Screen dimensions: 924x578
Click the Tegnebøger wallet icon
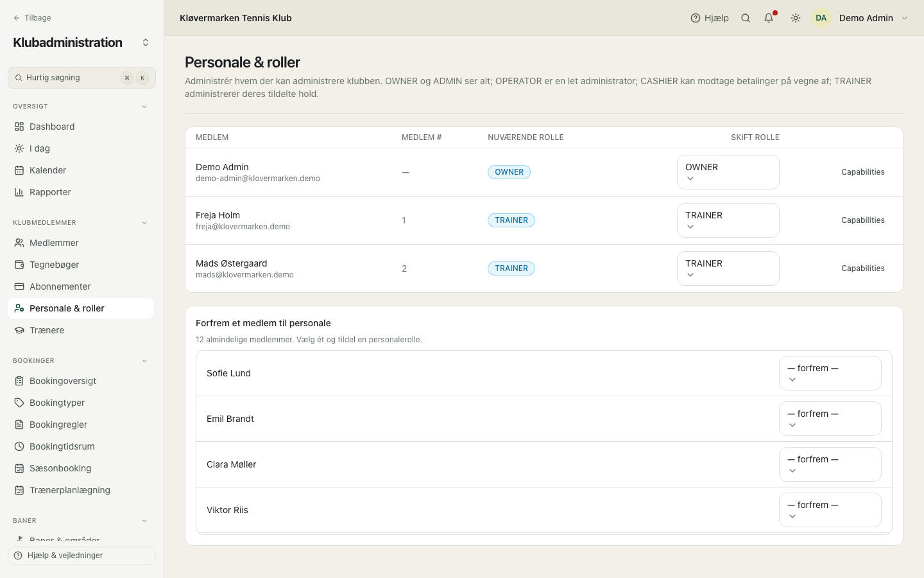pyautogui.click(x=19, y=265)
